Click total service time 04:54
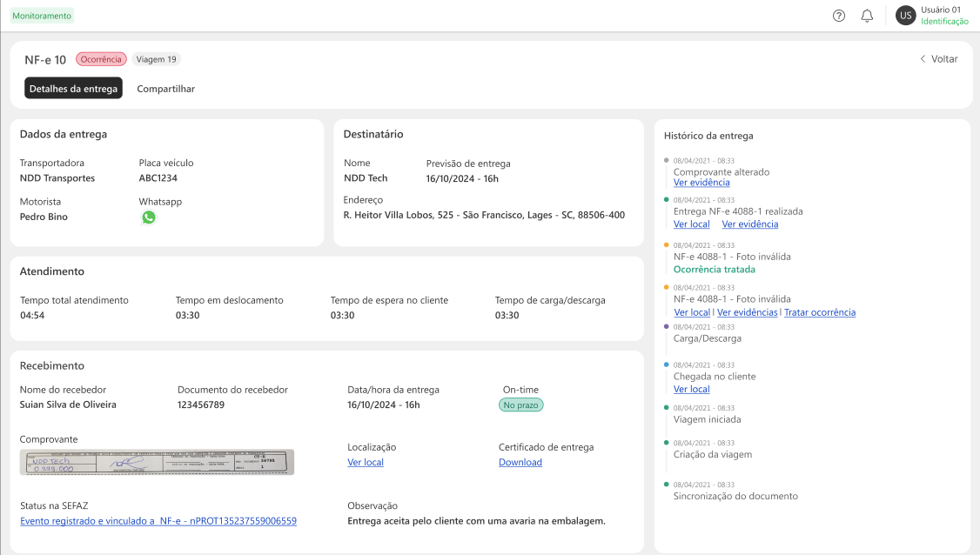 tap(32, 316)
